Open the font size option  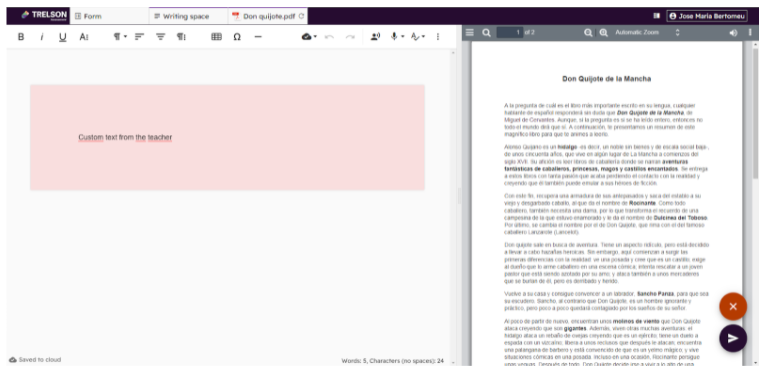tap(84, 37)
